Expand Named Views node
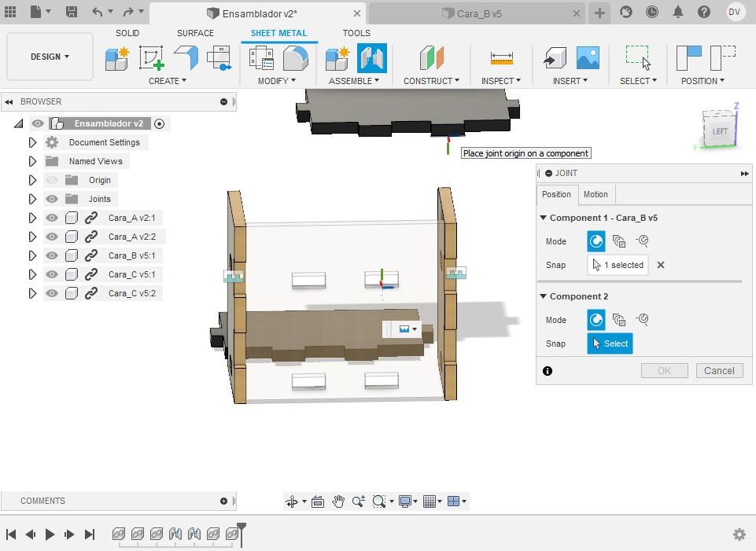Screen dimensions: 756x551 [32, 161]
